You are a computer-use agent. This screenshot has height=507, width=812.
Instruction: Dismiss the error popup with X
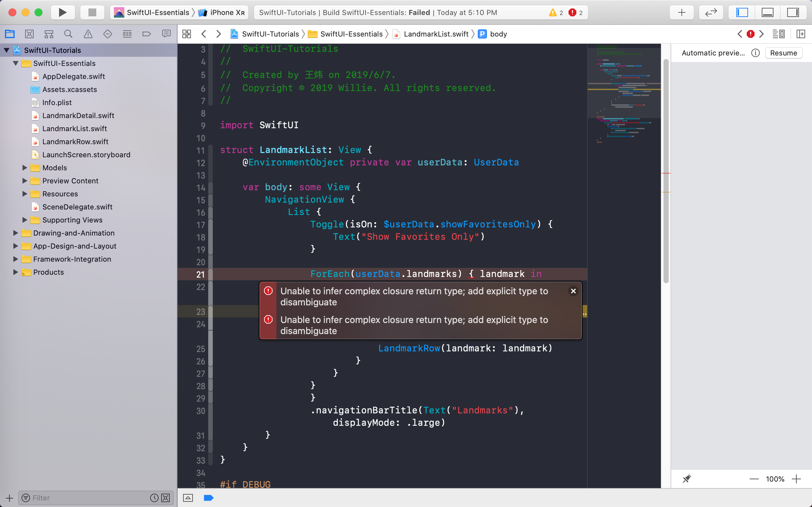(573, 291)
